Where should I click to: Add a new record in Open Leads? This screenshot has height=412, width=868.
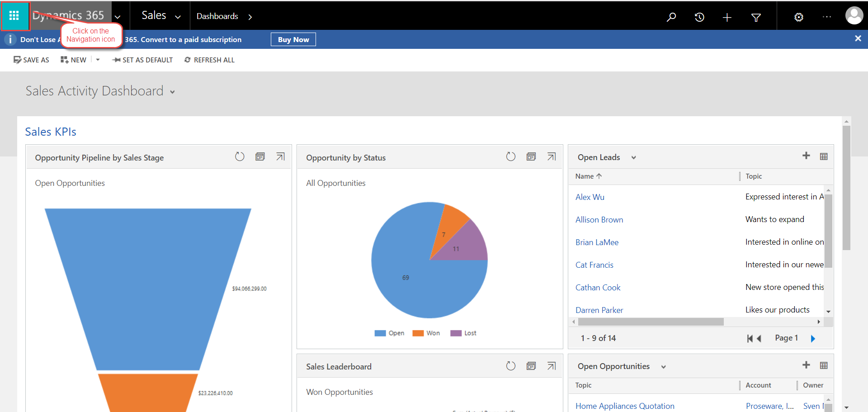(807, 156)
